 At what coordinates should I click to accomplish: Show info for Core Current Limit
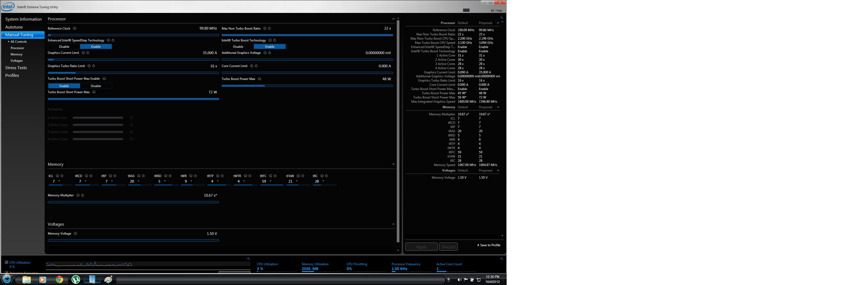coord(252,66)
